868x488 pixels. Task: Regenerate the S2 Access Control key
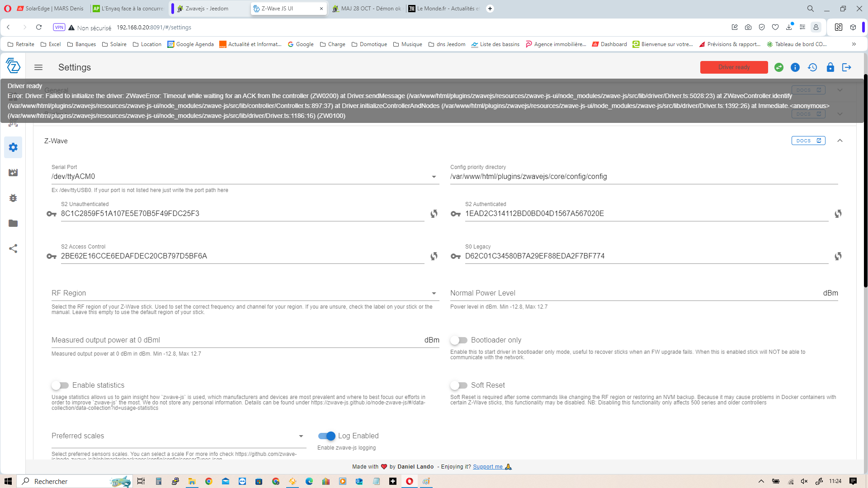(434, 256)
